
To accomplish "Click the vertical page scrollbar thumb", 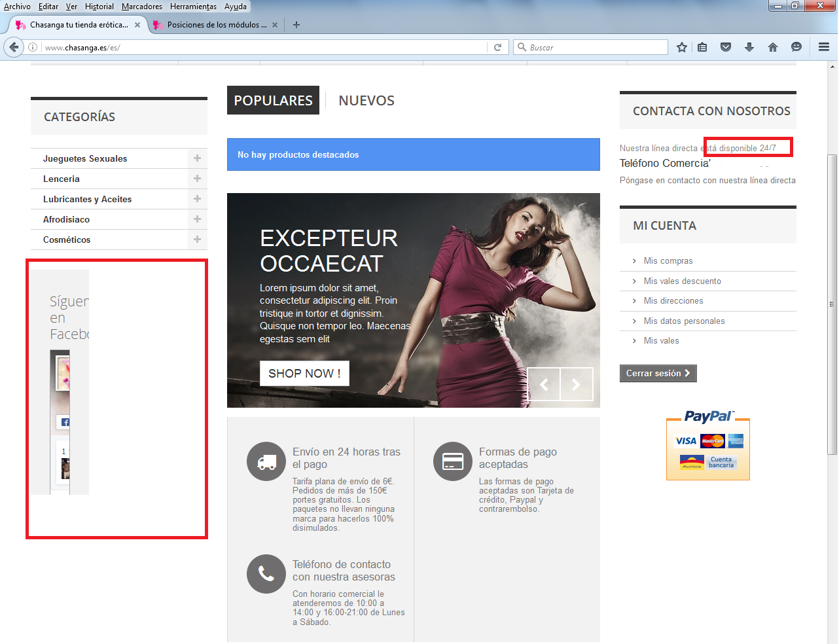I will [x=832, y=304].
